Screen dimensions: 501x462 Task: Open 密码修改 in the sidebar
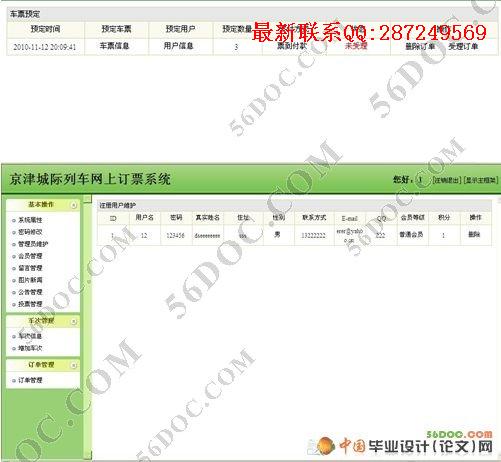30,232
